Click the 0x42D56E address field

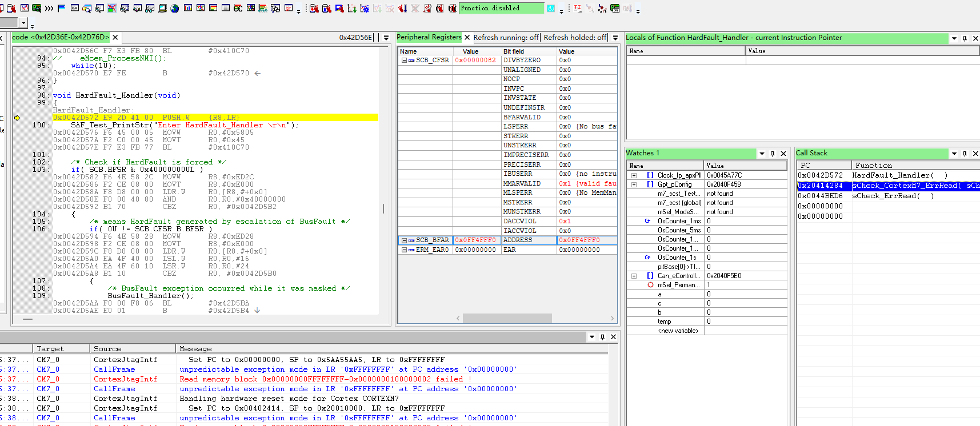click(x=357, y=38)
